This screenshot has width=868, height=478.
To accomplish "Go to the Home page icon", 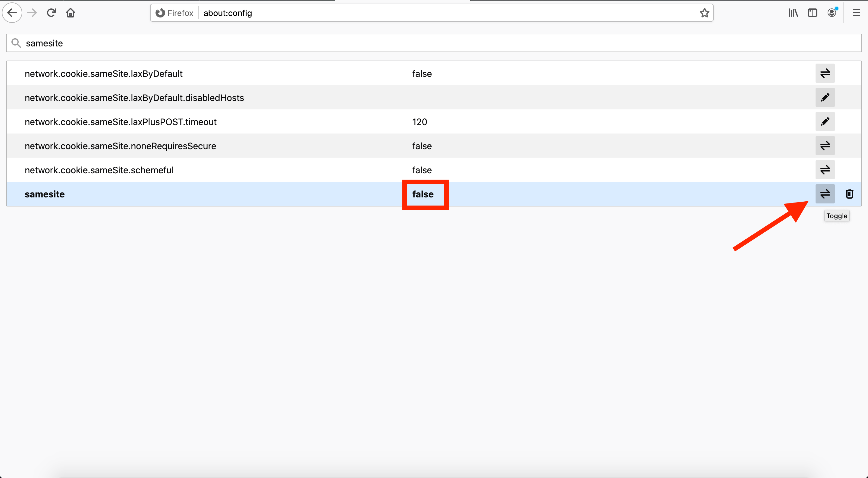I will [71, 13].
